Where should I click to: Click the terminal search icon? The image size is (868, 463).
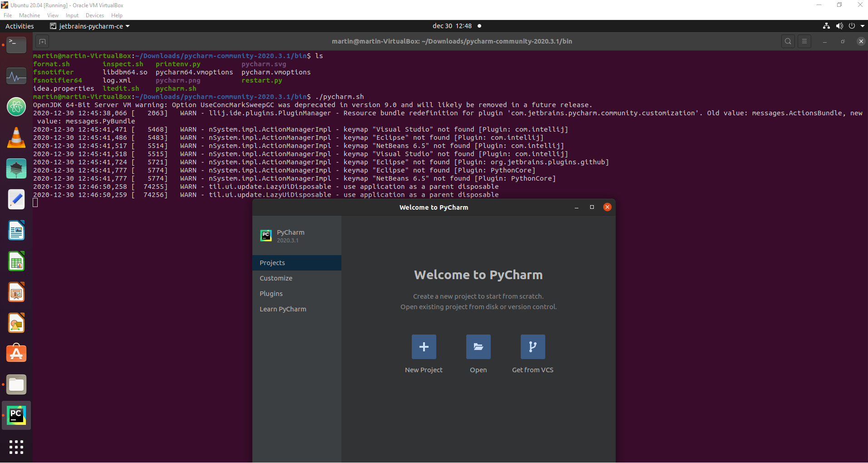coord(788,41)
